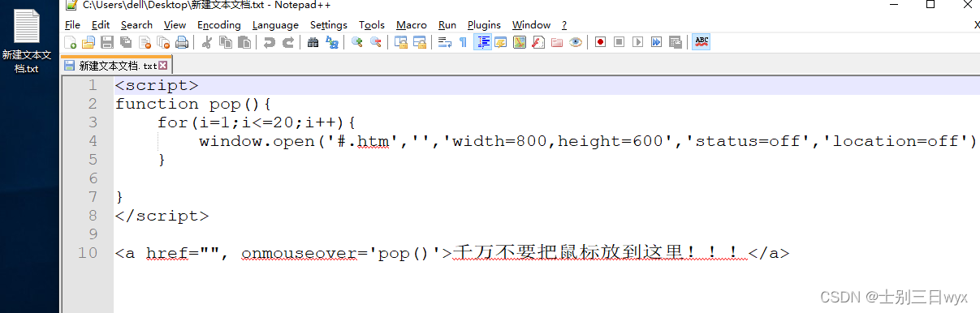Click the '</script>' closing tag

[x=162, y=216]
